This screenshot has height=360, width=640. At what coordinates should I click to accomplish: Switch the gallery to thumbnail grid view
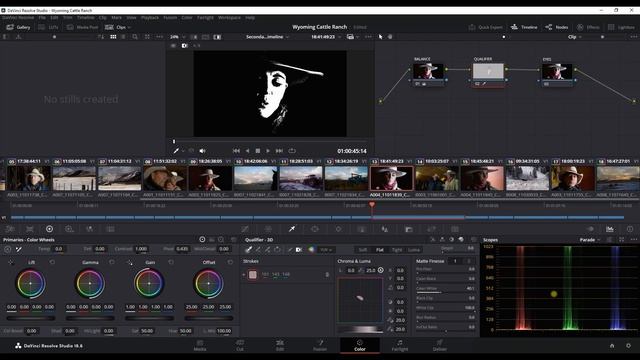[113, 37]
